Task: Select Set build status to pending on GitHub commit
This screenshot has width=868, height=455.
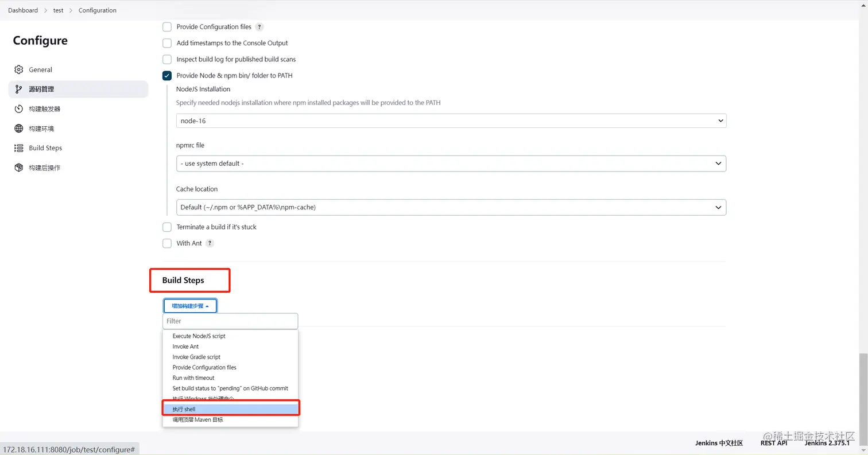Action: [x=230, y=388]
